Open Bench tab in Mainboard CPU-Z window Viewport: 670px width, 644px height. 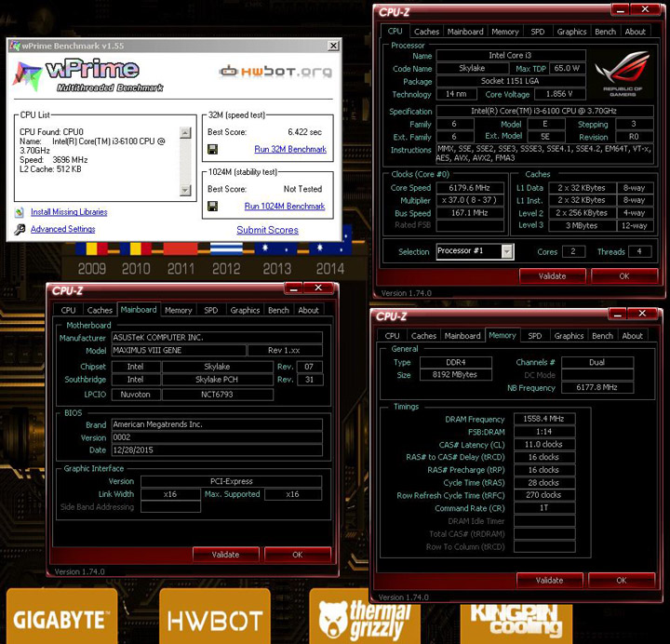coord(278,310)
